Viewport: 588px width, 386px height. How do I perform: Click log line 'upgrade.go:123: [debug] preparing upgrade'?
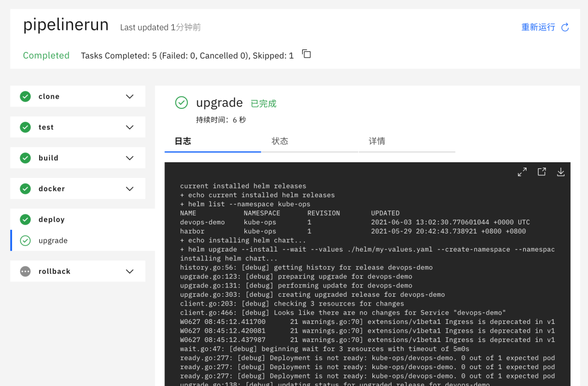click(x=296, y=277)
